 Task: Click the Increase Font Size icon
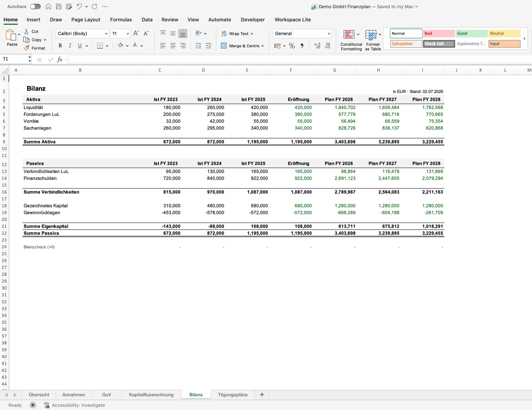tap(136, 33)
